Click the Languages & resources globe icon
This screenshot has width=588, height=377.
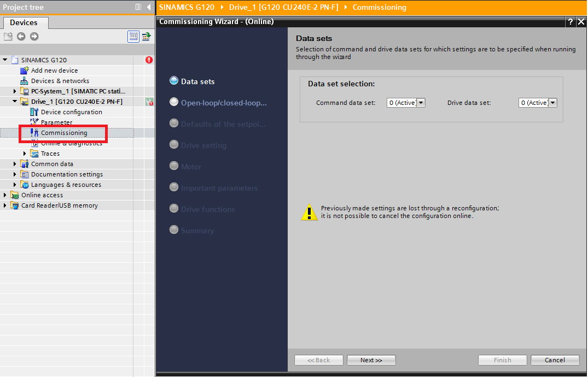pos(25,185)
